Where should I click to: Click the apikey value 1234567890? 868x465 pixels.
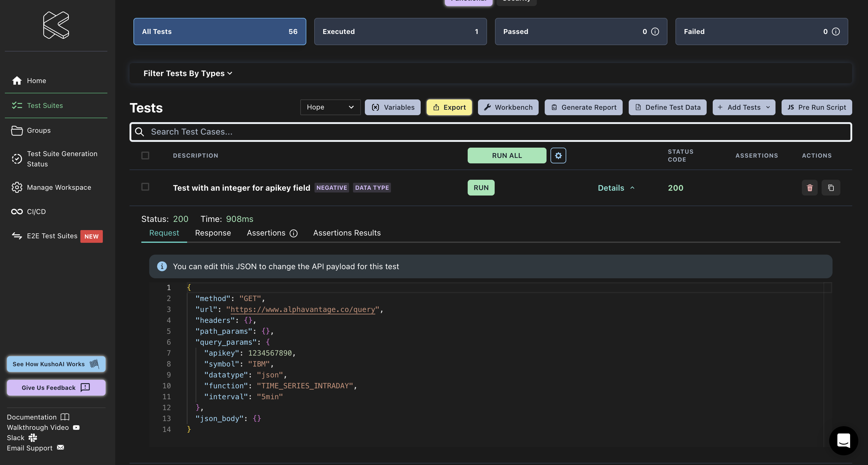click(270, 353)
